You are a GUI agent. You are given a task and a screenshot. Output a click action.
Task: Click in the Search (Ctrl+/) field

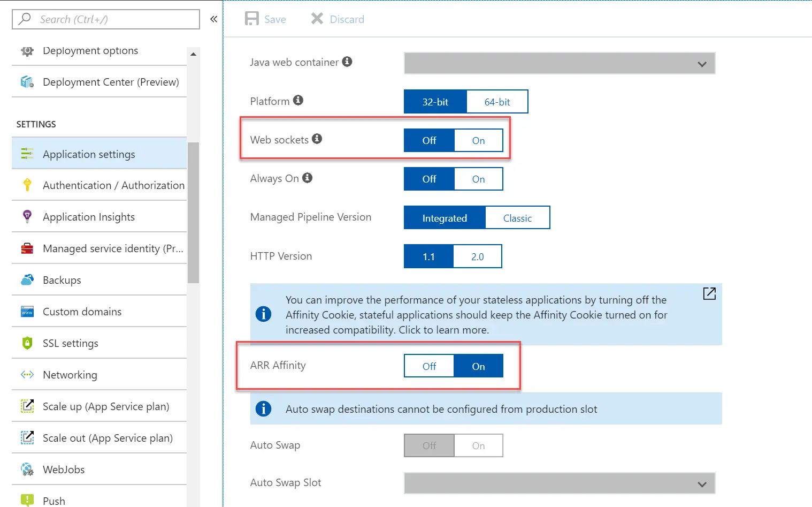coord(106,19)
